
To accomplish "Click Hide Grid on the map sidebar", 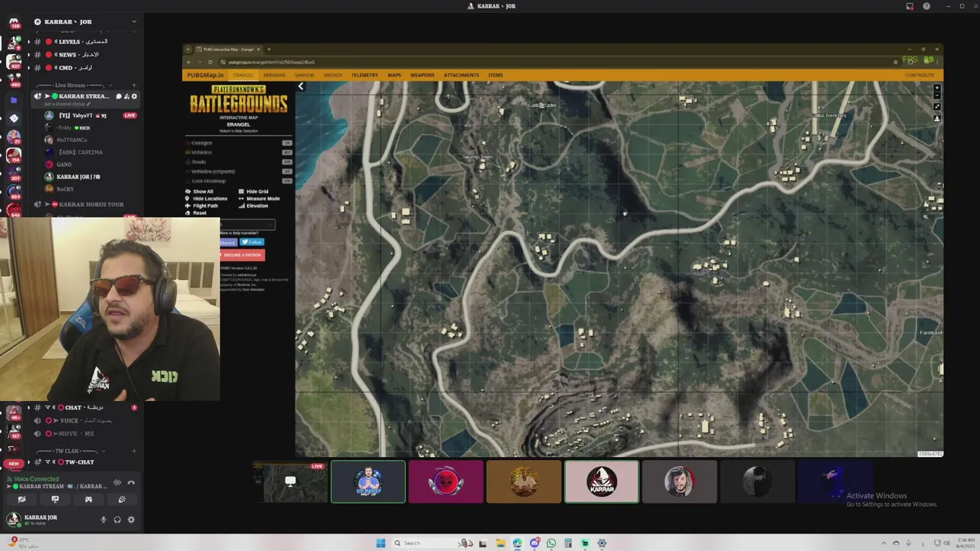I will coord(253,191).
